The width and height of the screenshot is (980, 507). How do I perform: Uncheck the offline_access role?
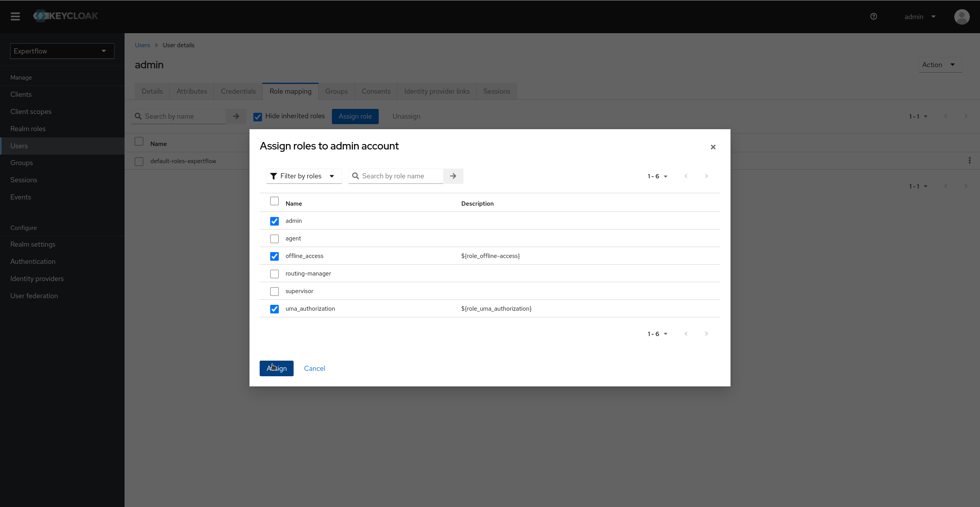pos(274,256)
